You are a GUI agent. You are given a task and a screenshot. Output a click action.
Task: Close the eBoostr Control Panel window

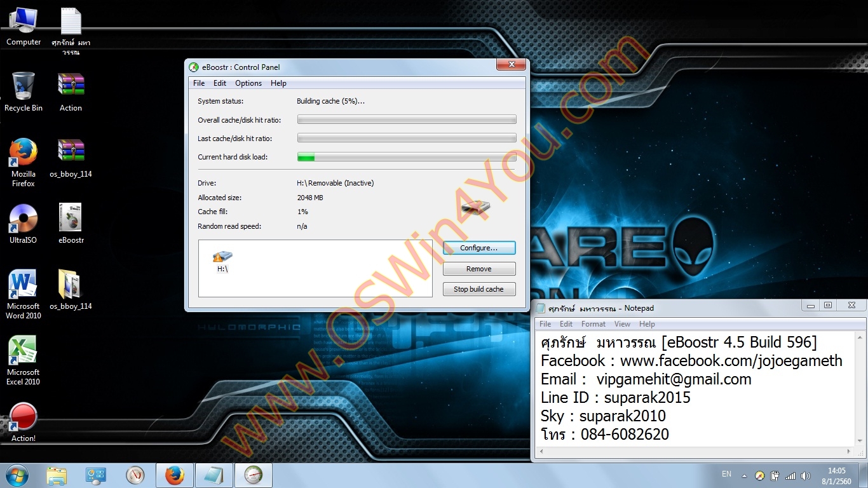coord(511,64)
